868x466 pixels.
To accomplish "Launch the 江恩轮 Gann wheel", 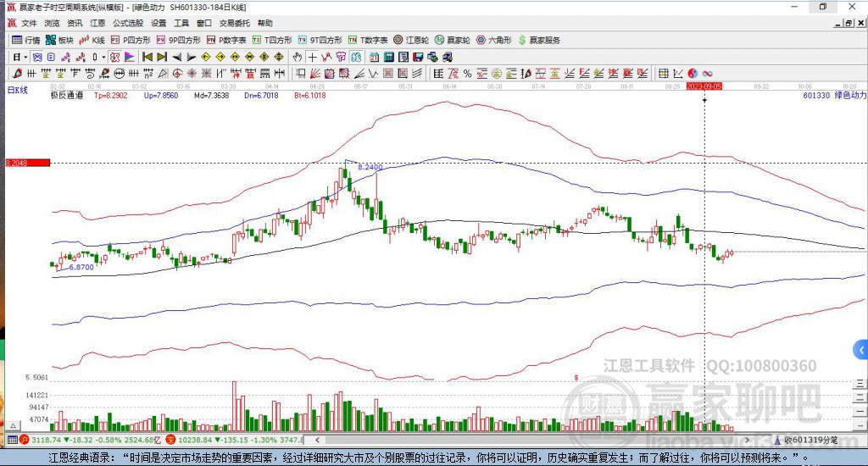I will tap(411, 40).
